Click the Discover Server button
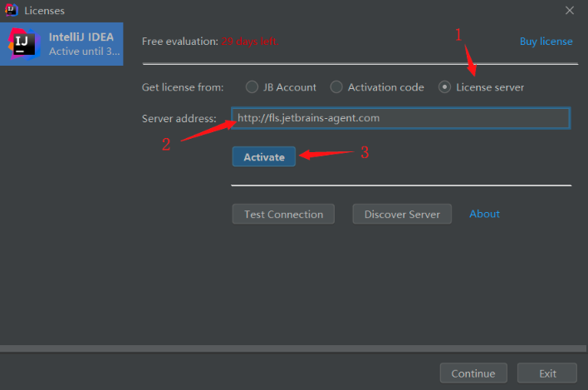The height and width of the screenshot is (390, 588). [x=402, y=214]
